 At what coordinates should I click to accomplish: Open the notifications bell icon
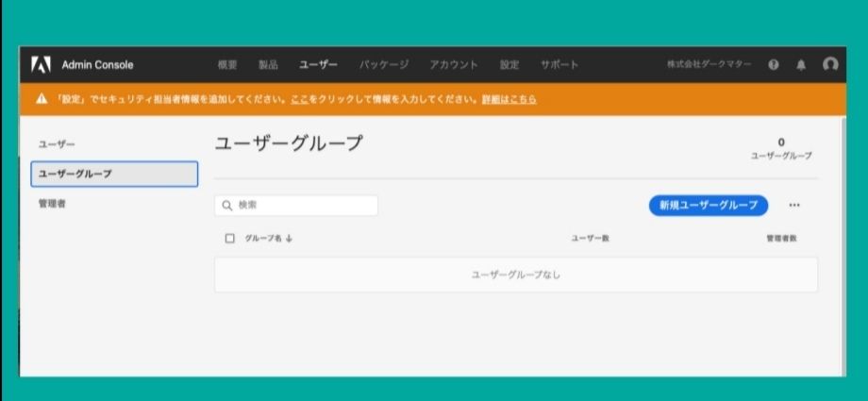coord(801,65)
